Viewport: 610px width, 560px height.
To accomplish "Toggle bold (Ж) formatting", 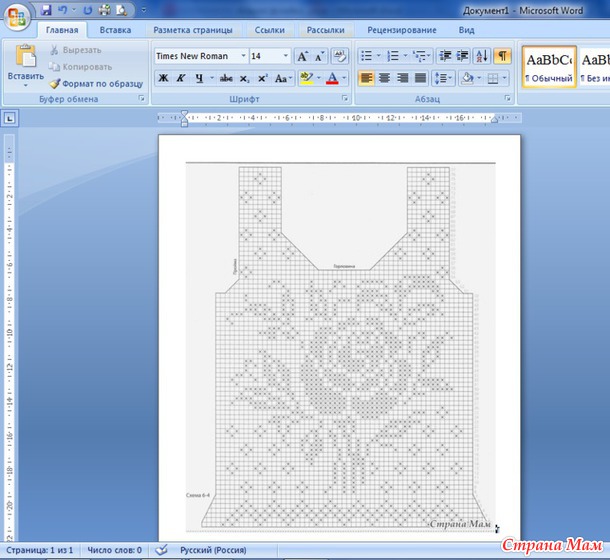I will [x=163, y=78].
